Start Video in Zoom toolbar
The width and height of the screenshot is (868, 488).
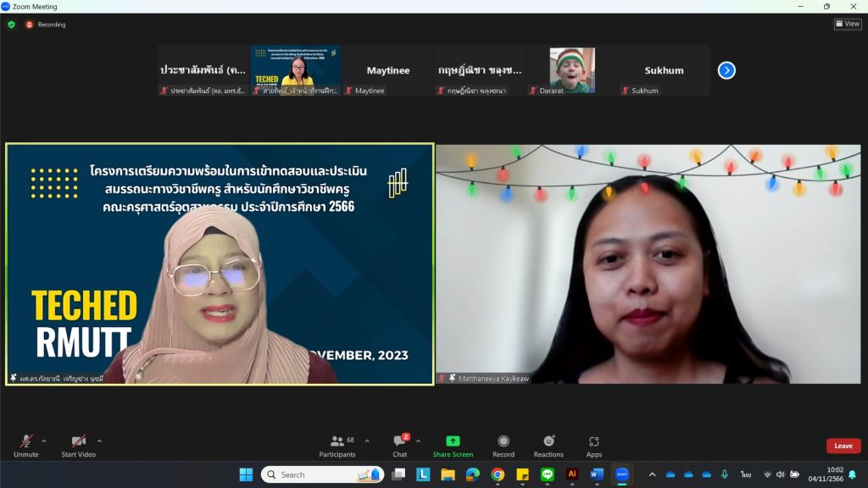(x=79, y=446)
